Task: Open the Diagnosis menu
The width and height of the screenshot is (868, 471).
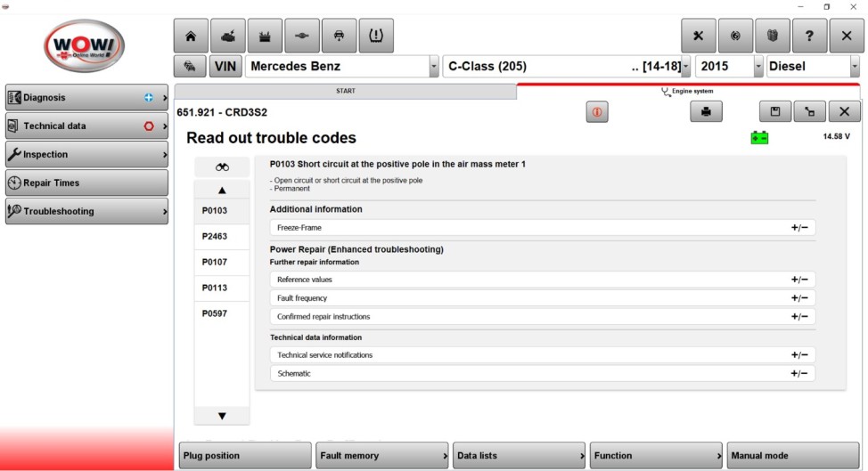Action: pyautogui.click(x=87, y=97)
